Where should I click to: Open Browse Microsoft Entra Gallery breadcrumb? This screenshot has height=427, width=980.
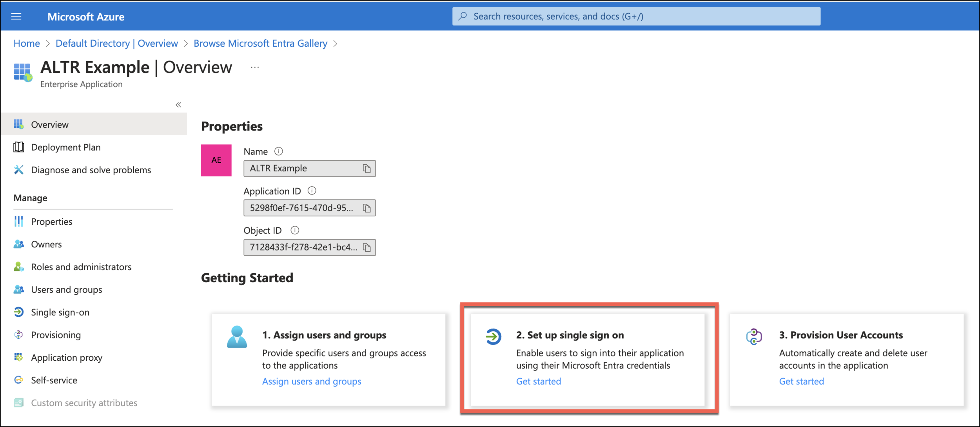coord(260,43)
